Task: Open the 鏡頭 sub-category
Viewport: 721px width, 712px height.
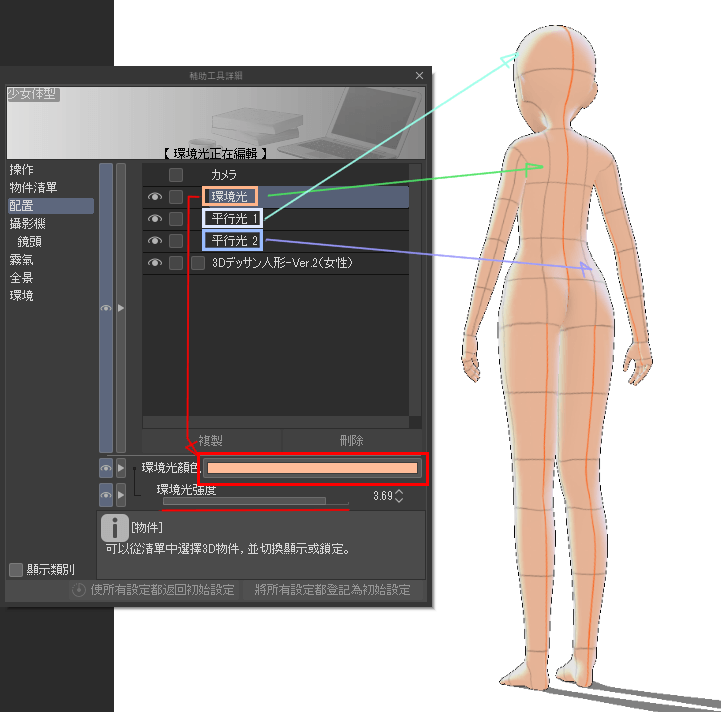Action: (x=29, y=241)
